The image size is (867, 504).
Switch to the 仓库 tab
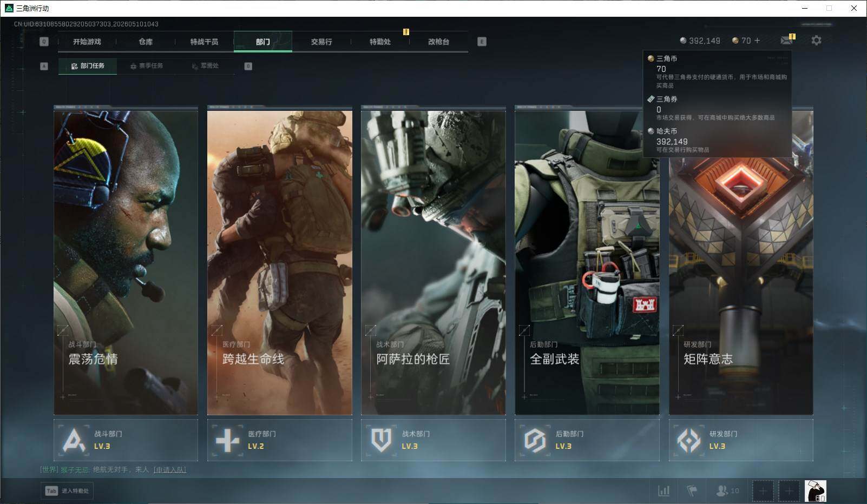coord(146,42)
